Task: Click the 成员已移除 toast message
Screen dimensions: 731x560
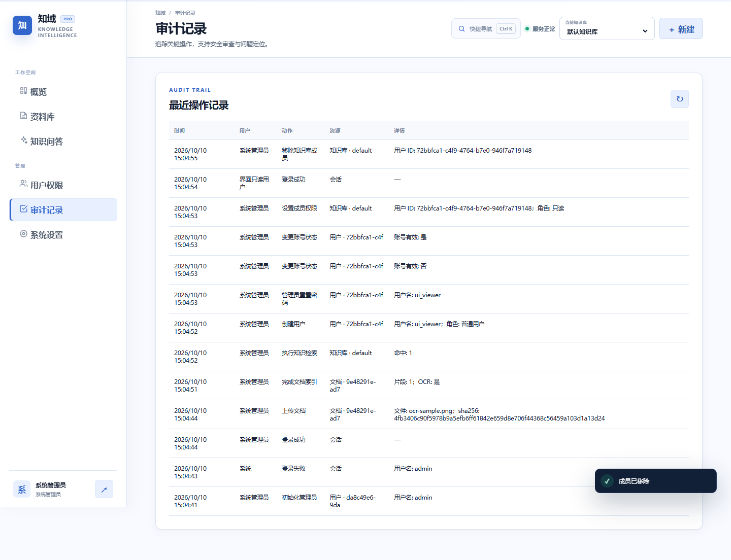Action: point(656,481)
